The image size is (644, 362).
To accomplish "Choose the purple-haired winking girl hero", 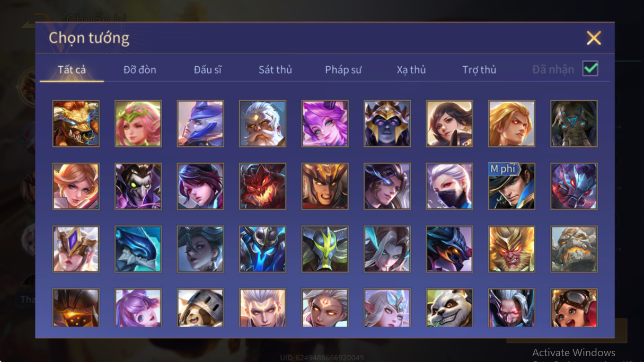I will coord(325,123).
